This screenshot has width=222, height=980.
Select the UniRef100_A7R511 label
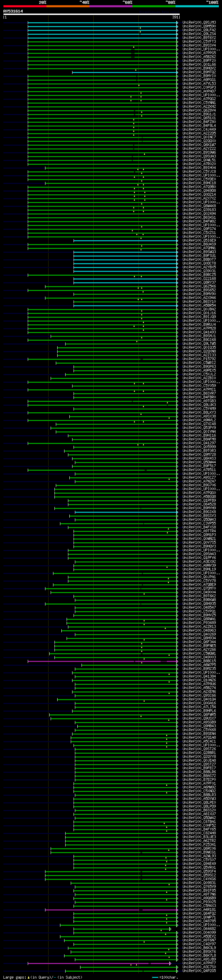(x=199, y=469)
